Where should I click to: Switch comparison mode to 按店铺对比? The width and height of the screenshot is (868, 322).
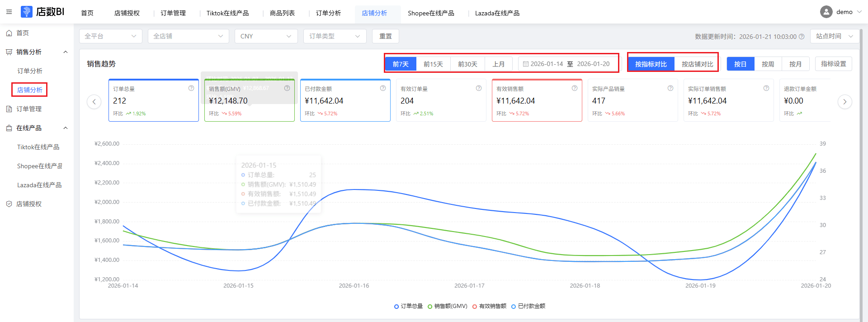[x=697, y=64]
